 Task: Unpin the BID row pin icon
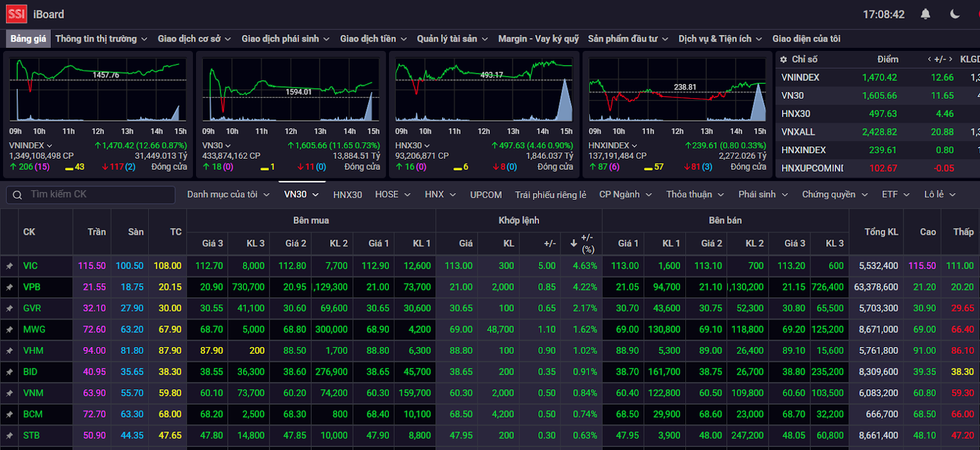[9, 372]
